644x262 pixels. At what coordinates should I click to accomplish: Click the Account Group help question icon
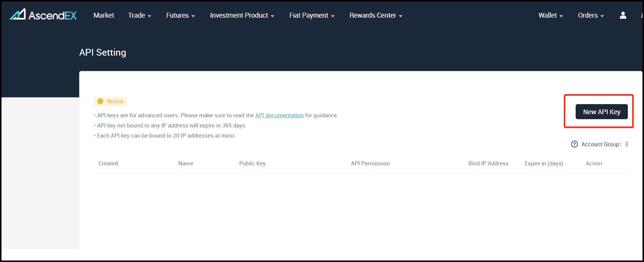(575, 144)
